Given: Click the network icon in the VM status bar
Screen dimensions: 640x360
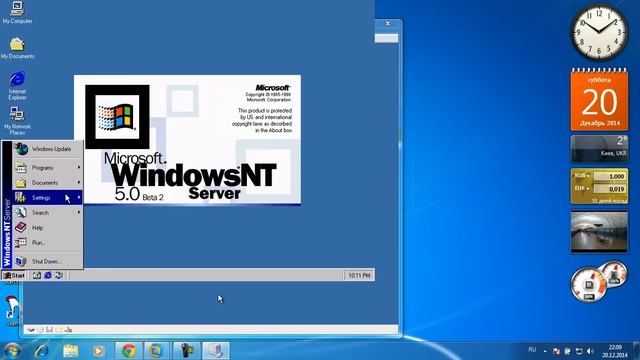Looking at the screenshot, I should point(68,329).
